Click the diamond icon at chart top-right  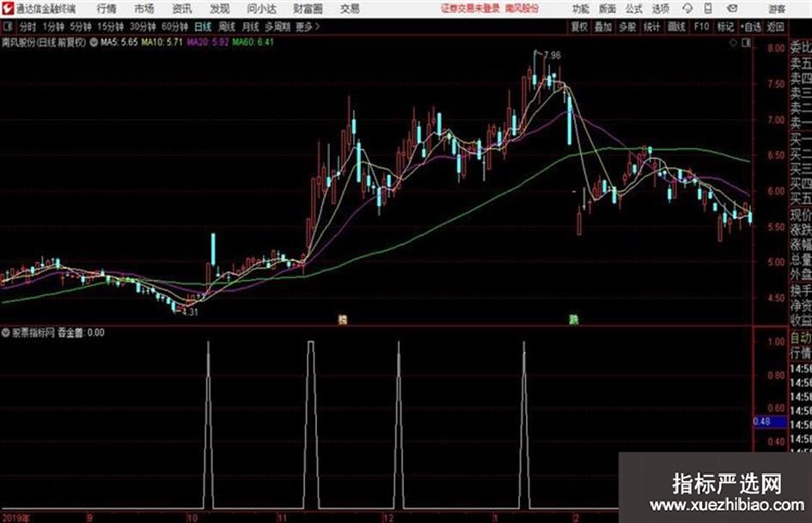pos(733,43)
